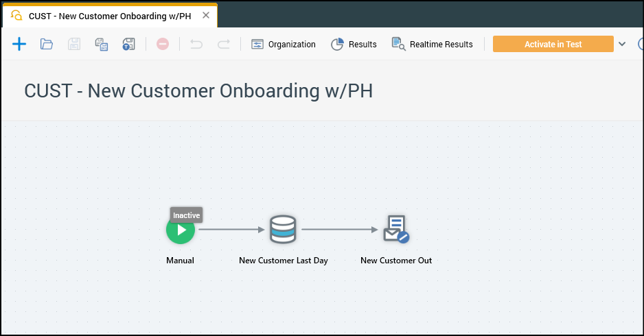Screen dimensions: 644x336
Task: Click the workflow title heading
Action: pos(198,91)
